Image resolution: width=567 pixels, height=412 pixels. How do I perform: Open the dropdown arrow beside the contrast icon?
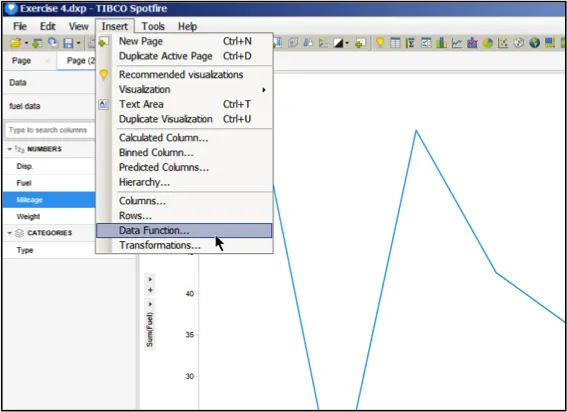coord(347,43)
